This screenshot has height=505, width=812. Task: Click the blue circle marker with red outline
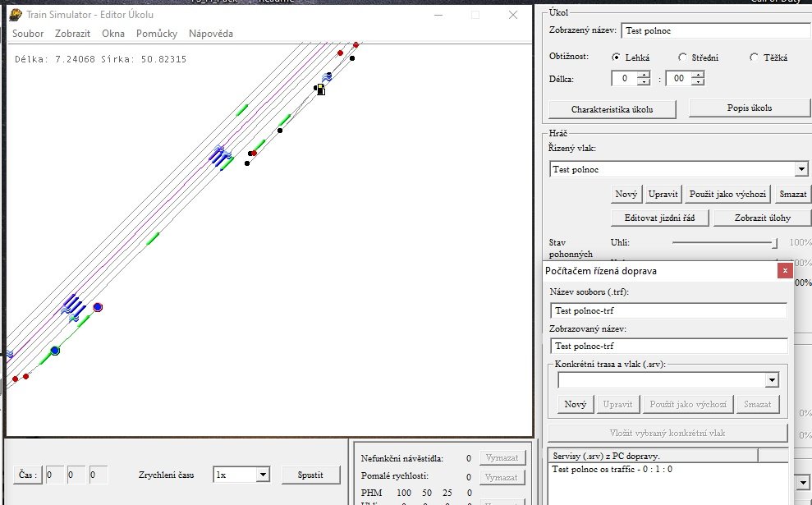[98, 307]
